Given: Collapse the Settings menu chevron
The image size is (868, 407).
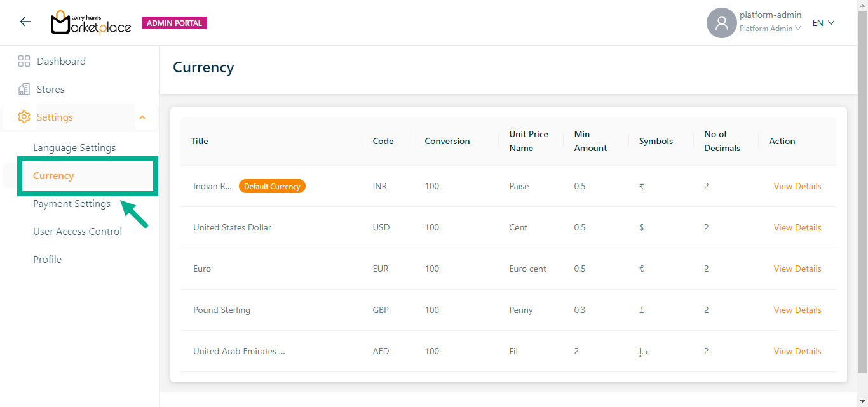Looking at the screenshot, I should (142, 117).
